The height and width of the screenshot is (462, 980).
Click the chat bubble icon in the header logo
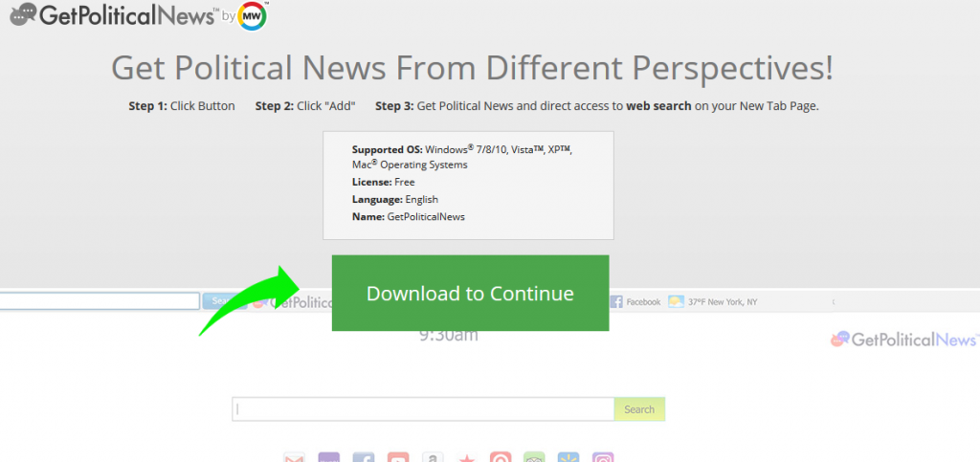(x=24, y=14)
